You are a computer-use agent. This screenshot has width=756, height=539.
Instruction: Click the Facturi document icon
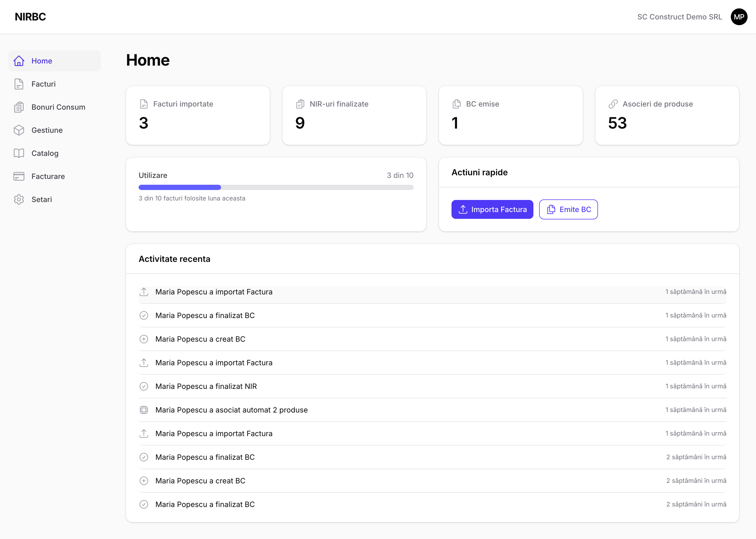coord(19,84)
